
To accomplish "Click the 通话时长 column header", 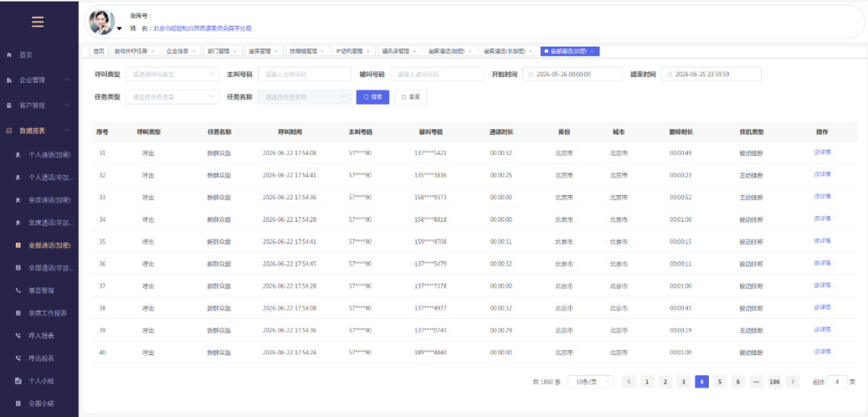I will (x=501, y=133).
